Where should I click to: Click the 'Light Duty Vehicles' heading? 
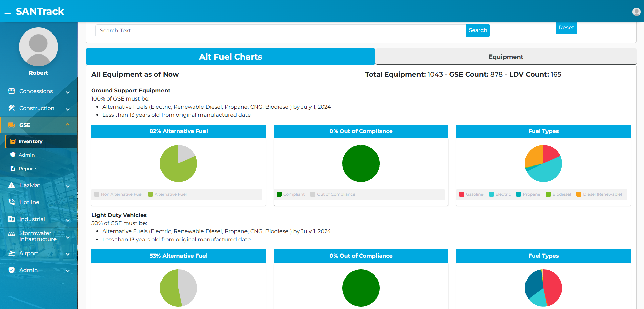point(119,215)
